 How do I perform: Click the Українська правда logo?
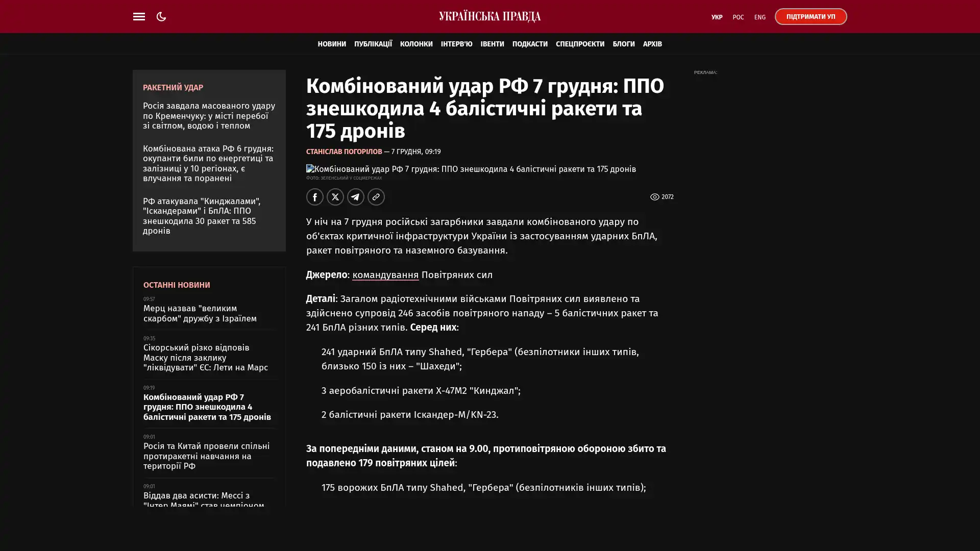coord(489,16)
